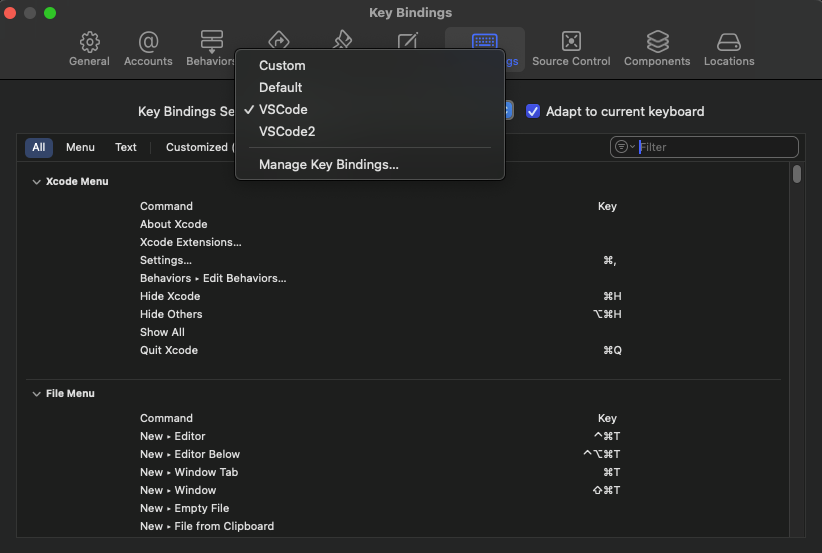
Task: Select the Key Bindings keyboard icon
Action: pyautogui.click(x=484, y=41)
